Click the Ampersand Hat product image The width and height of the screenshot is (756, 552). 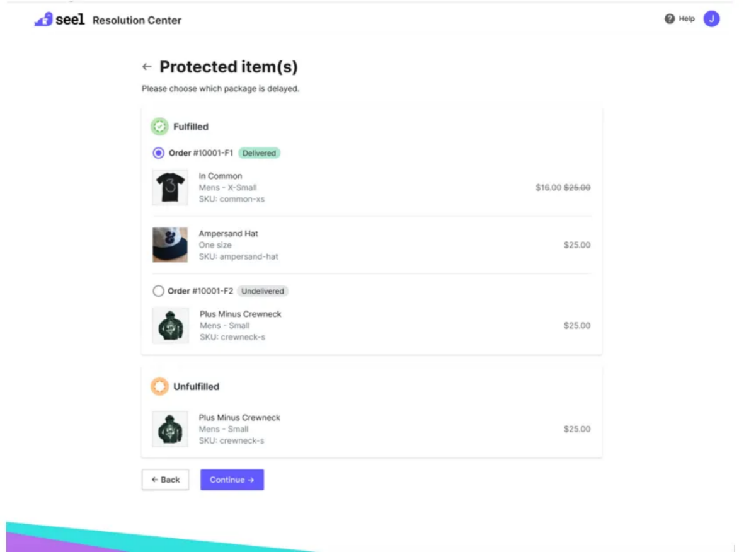click(x=170, y=245)
